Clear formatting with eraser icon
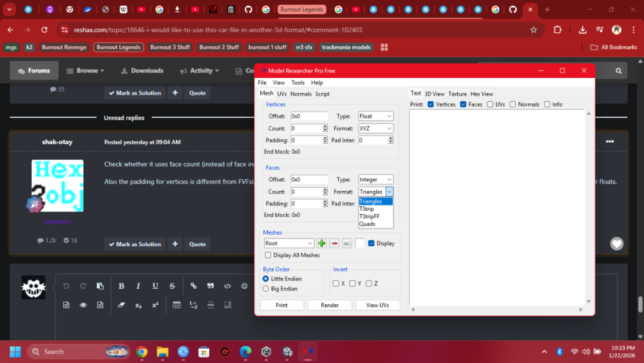Viewport: 644px width, 363px height. pos(121,305)
